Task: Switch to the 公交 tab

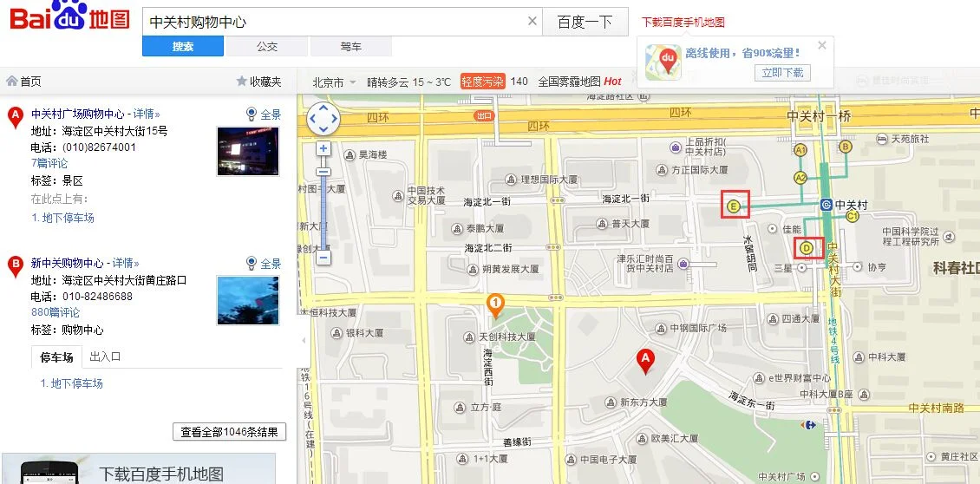Action: click(267, 46)
